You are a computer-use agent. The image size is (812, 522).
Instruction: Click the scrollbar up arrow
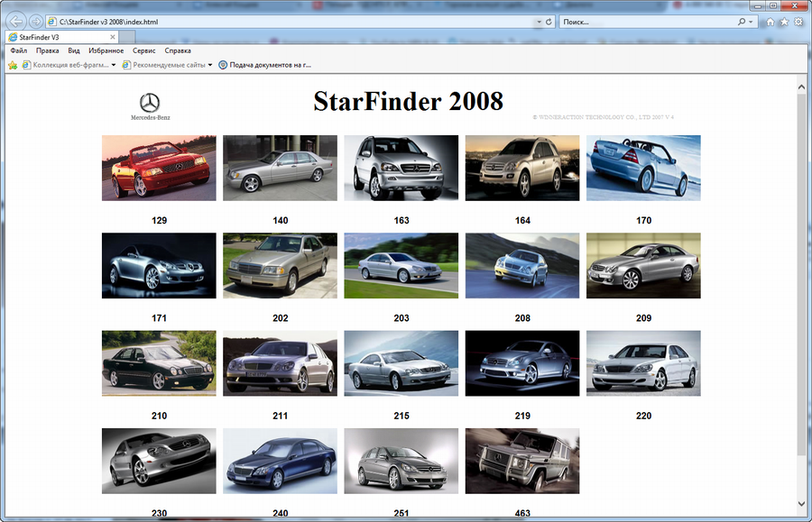point(801,87)
